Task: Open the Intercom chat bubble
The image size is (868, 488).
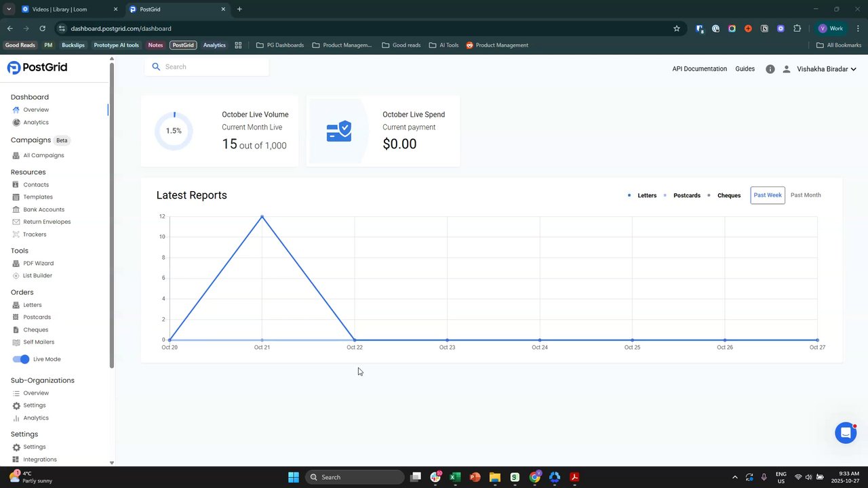Action: (846, 432)
